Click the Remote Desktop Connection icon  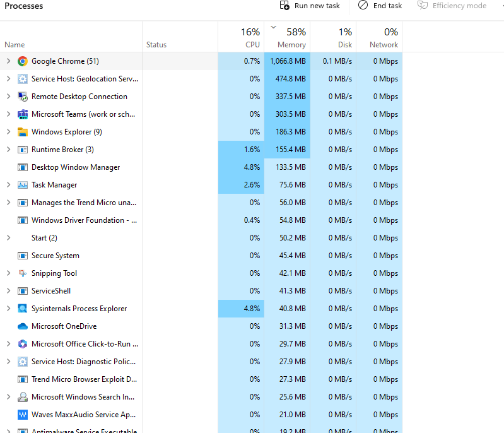(23, 97)
